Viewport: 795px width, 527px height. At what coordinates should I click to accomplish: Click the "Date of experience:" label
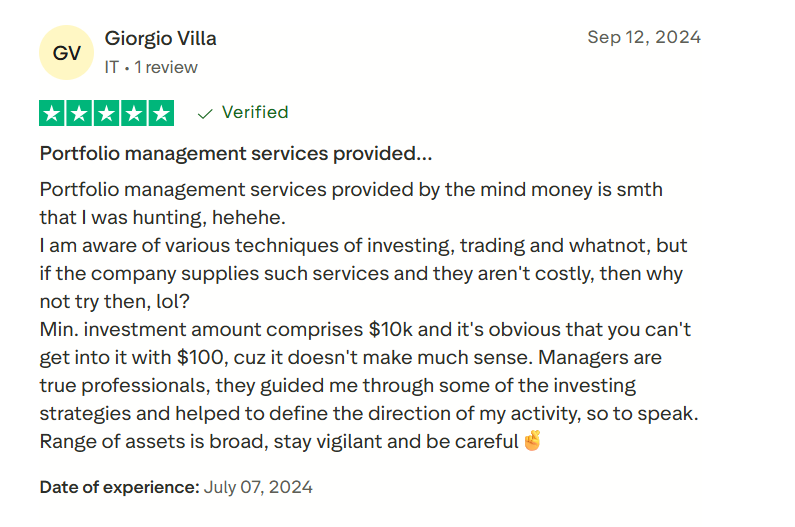coord(119,488)
